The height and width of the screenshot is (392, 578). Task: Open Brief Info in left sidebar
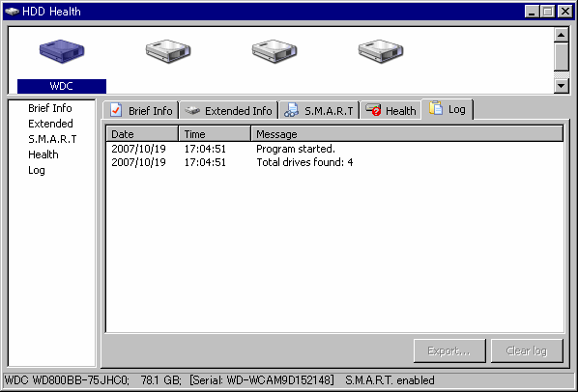pos(50,108)
